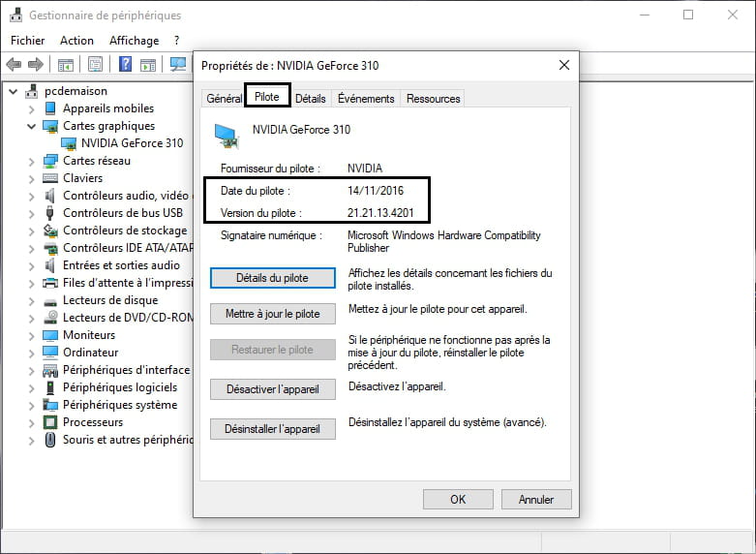This screenshot has width=756, height=554.
Task: Expand the Processeurs node
Action: click(x=31, y=423)
